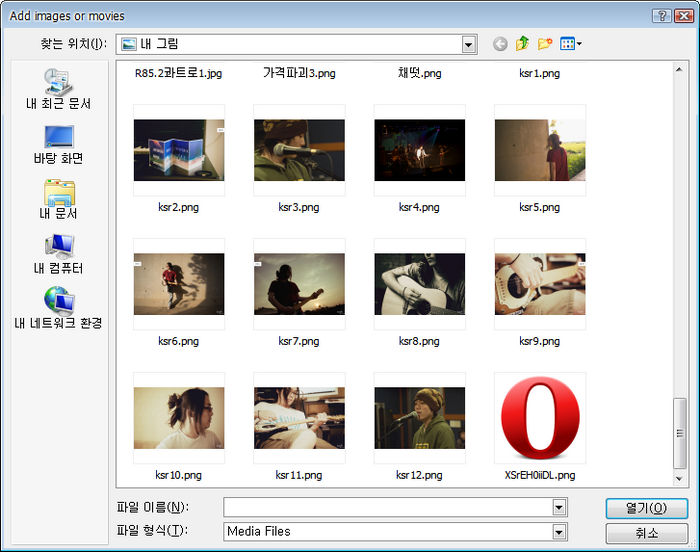Open 내 문서 folder shortcut

tap(58, 200)
